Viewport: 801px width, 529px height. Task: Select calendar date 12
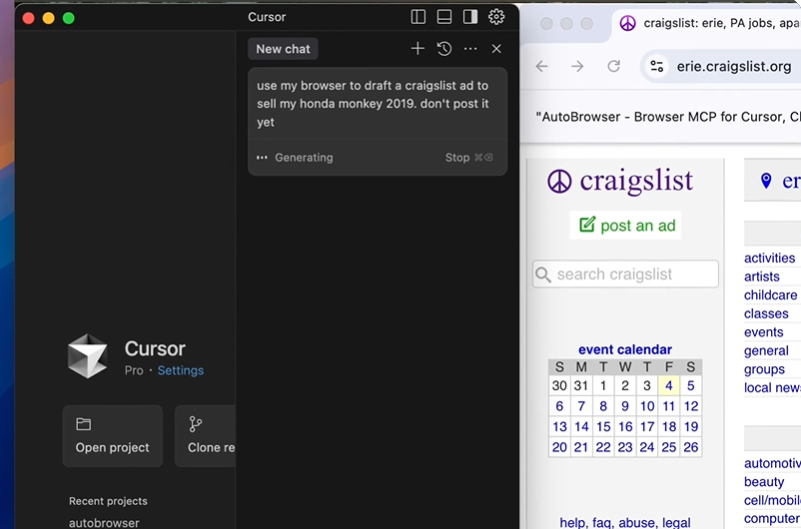coord(691,406)
